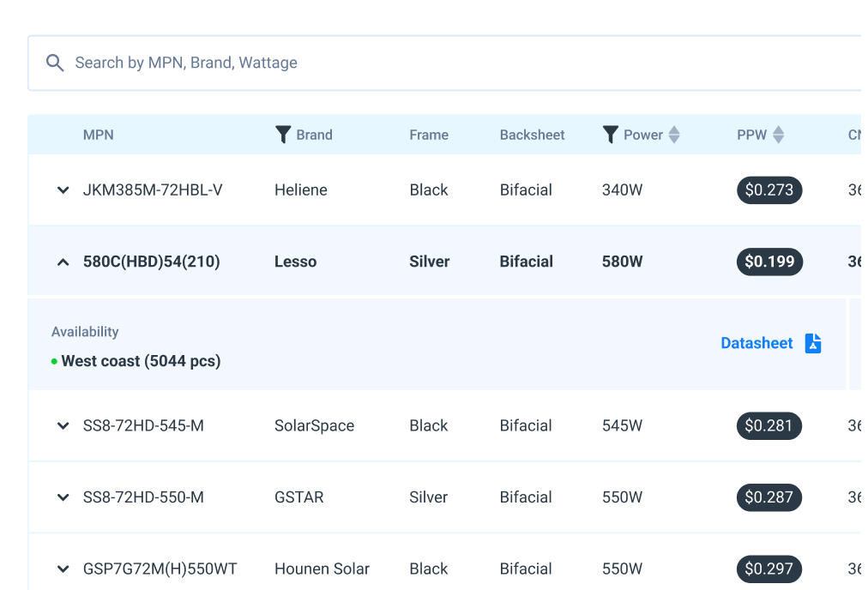Expand the SS8-72HD-545-M row
Image resolution: width=868 pixels, height=590 pixels.
[63, 426]
